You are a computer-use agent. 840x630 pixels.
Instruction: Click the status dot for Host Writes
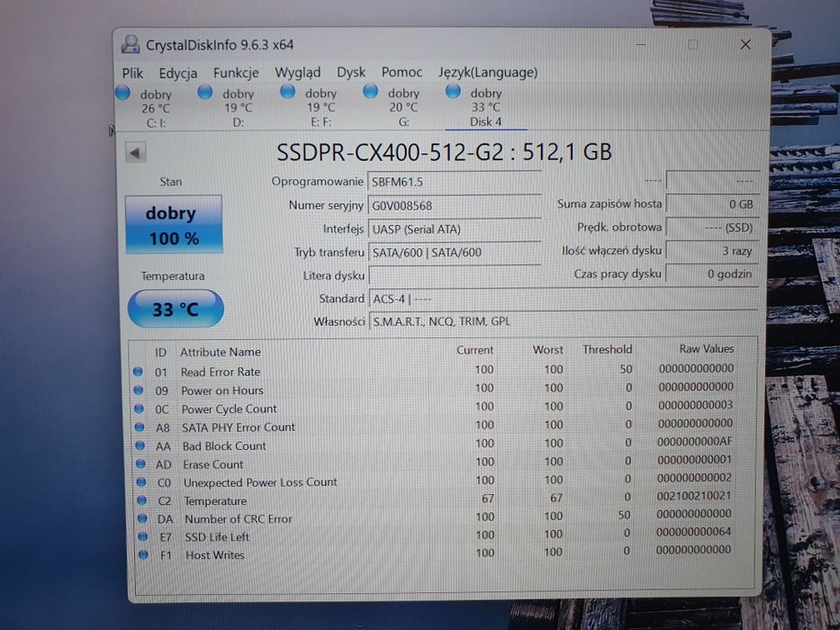tap(143, 554)
